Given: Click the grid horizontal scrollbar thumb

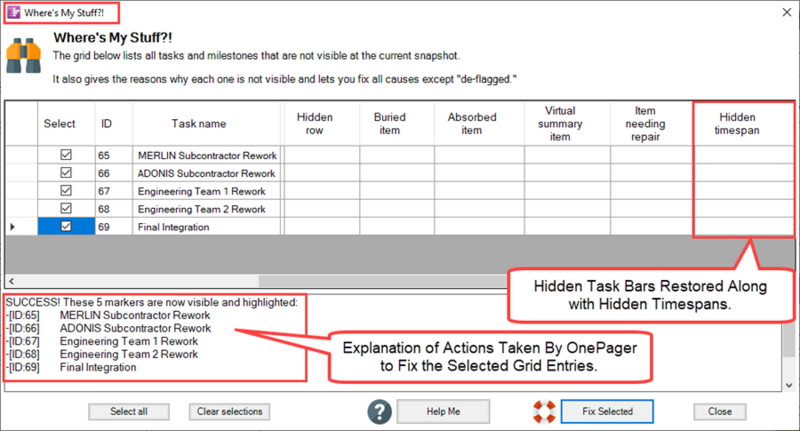Looking at the screenshot, I should (x=384, y=281).
